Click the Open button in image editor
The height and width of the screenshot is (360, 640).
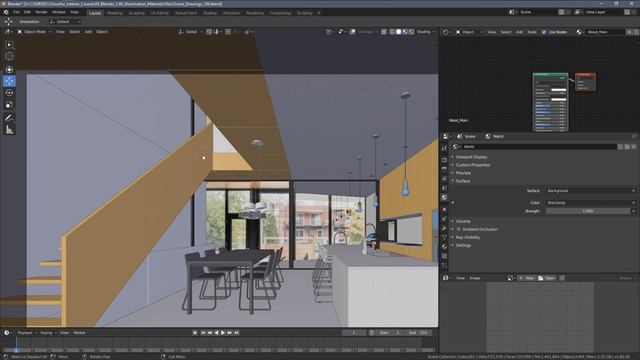pyautogui.click(x=547, y=278)
